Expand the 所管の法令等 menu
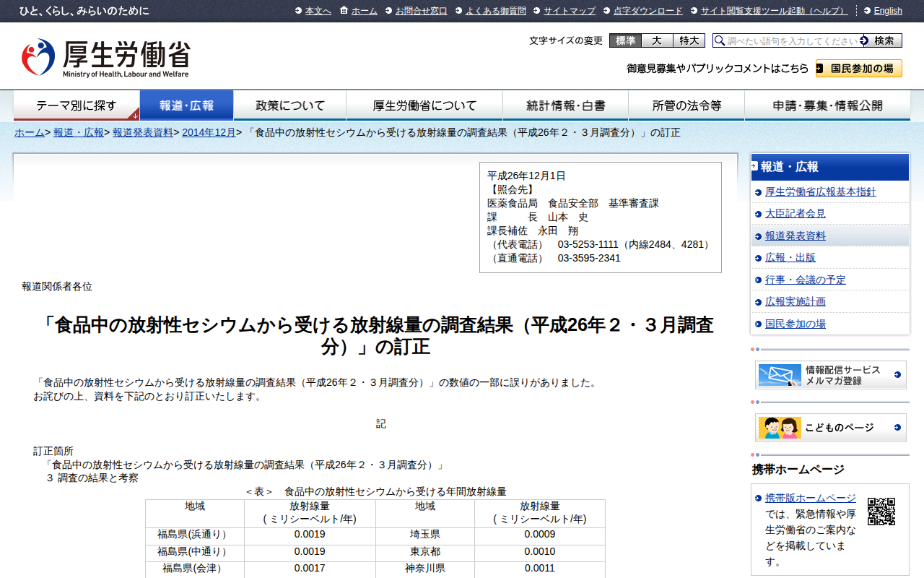The image size is (924, 578). 687,105
